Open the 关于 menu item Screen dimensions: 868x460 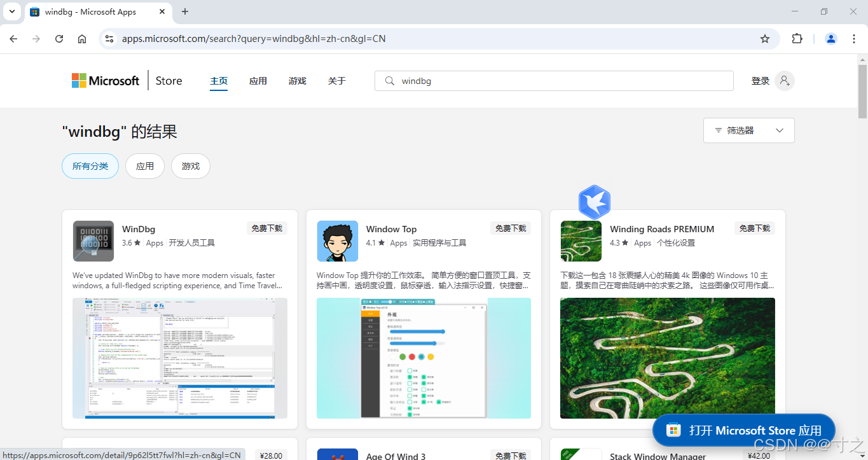click(336, 81)
